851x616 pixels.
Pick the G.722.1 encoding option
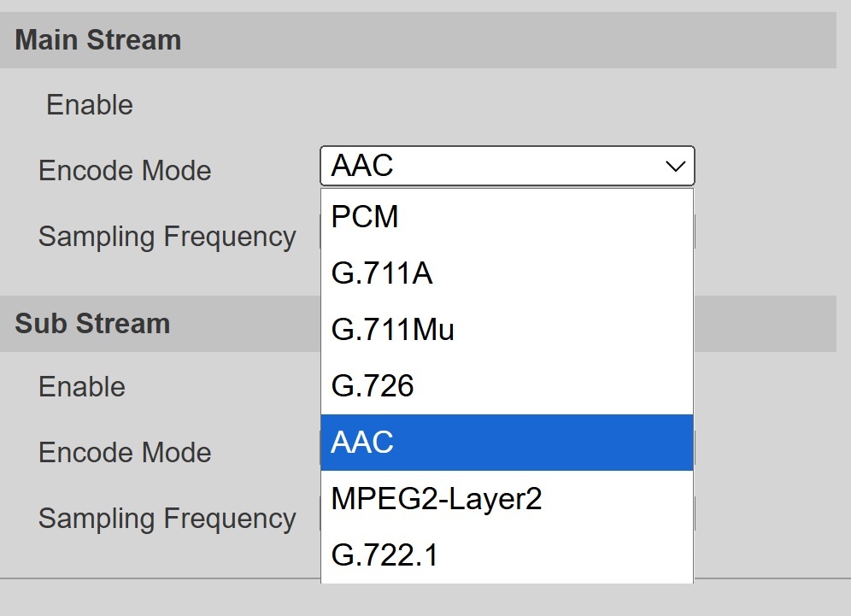(x=506, y=555)
